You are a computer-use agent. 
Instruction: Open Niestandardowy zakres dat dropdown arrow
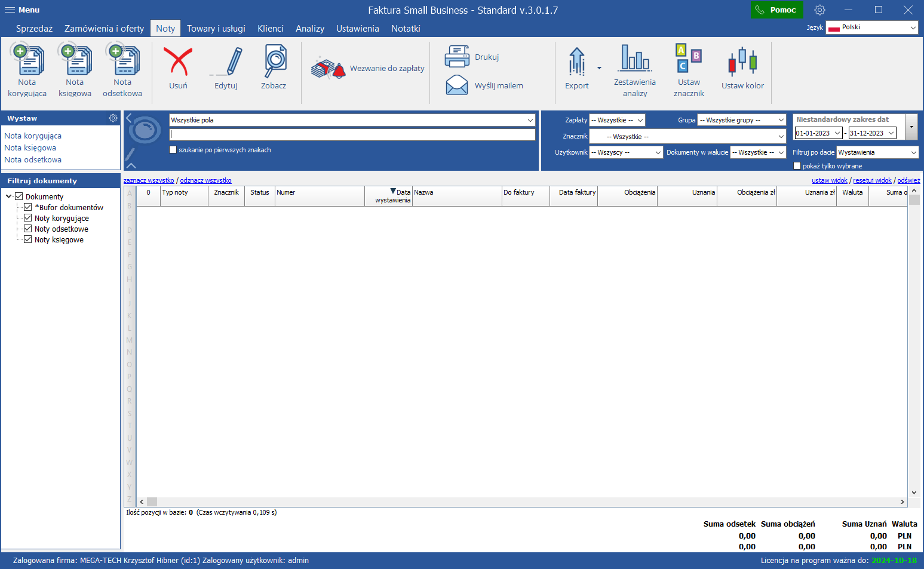pos(911,127)
